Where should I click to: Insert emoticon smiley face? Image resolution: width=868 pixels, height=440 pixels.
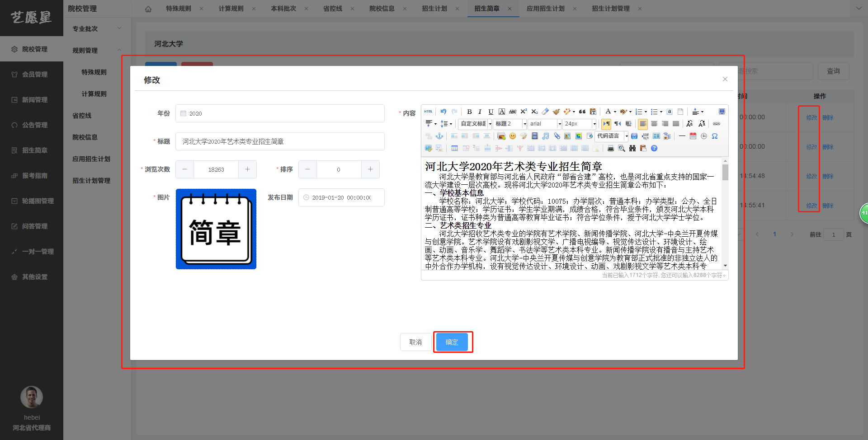click(x=512, y=136)
